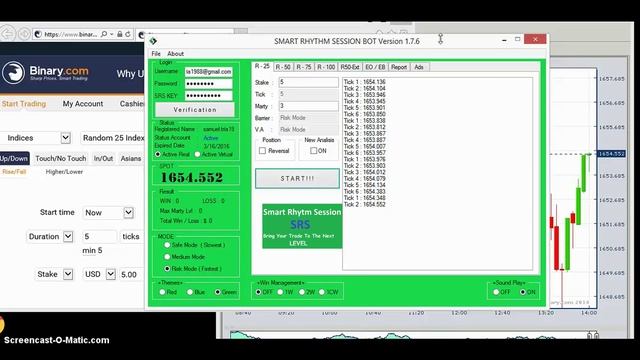
Task: Switch to the Ads tab
Action: pyautogui.click(x=419, y=67)
